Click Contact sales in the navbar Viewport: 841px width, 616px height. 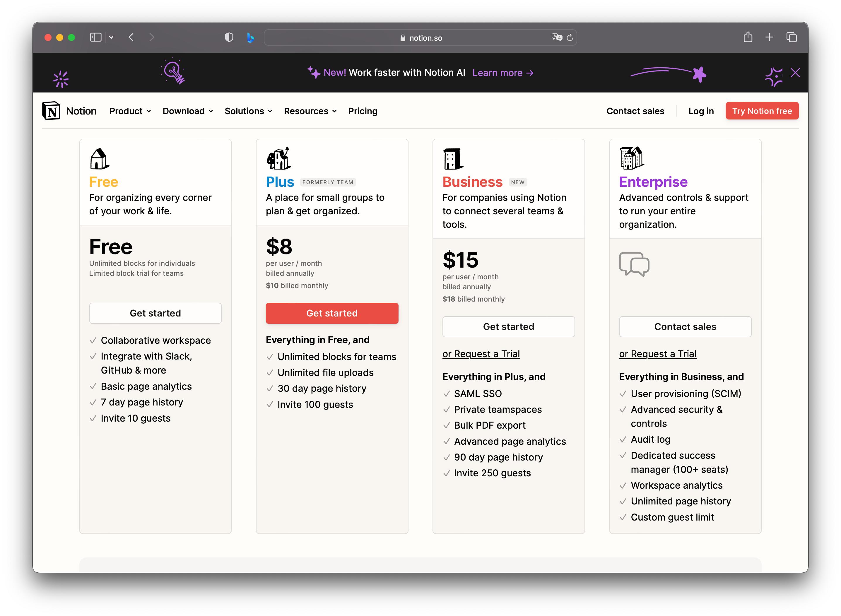tap(635, 111)
